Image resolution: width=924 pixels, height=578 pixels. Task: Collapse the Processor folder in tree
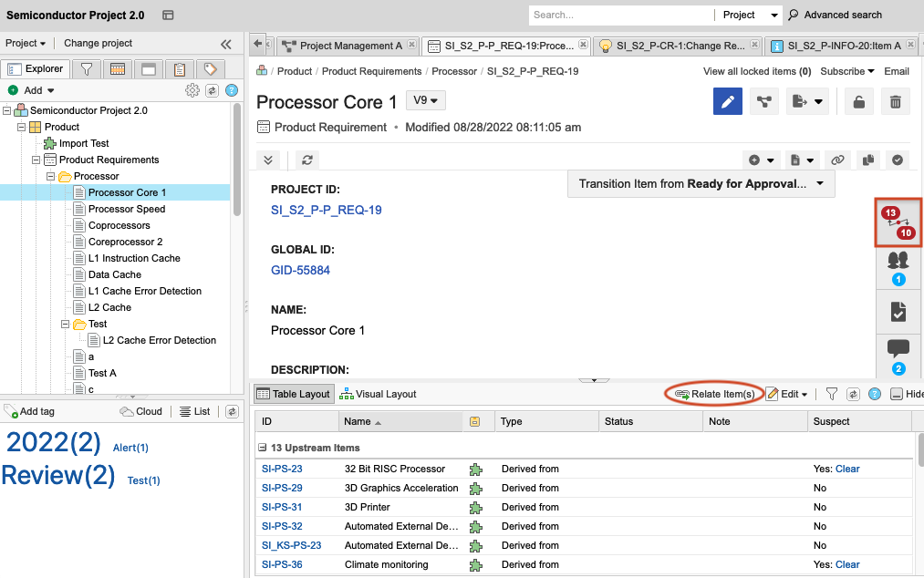51,176
